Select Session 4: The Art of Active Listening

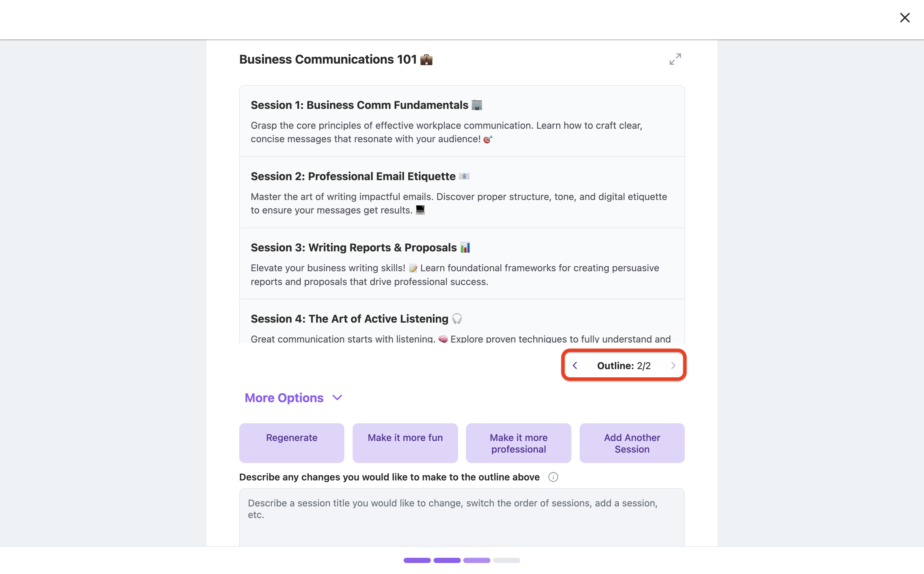tap(462, 321)
